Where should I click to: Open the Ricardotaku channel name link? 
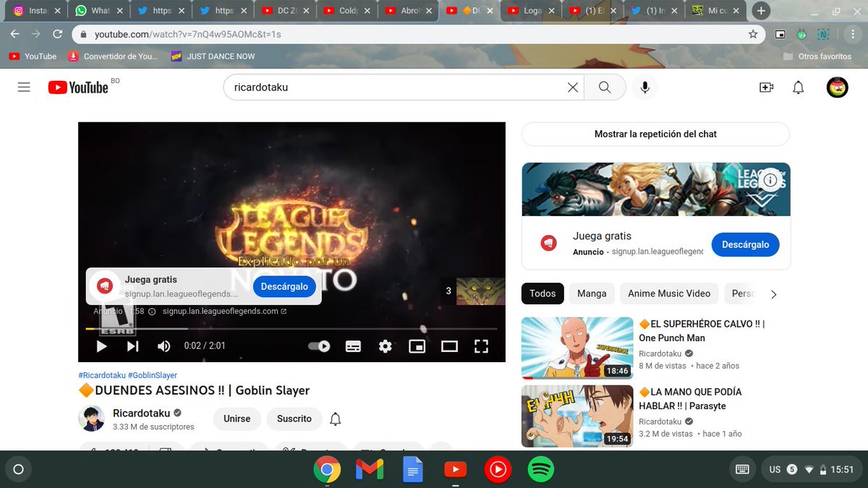(141, 413)
